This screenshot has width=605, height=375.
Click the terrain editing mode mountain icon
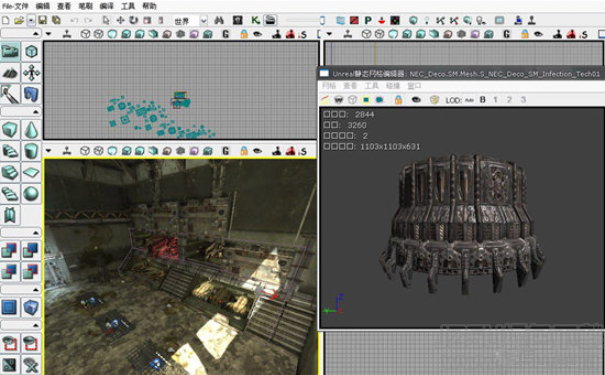click(10, 73)
